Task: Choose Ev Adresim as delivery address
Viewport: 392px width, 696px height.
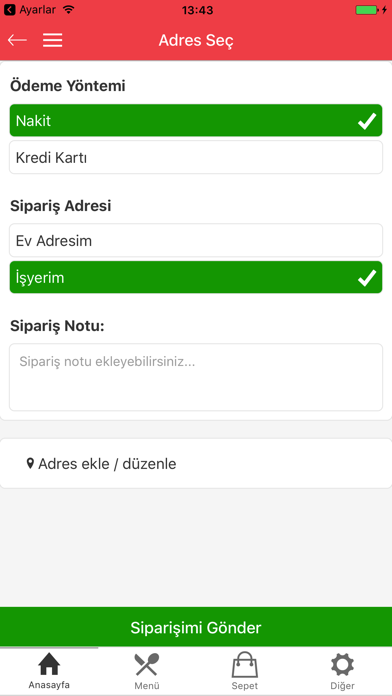Action: point(196,241)
